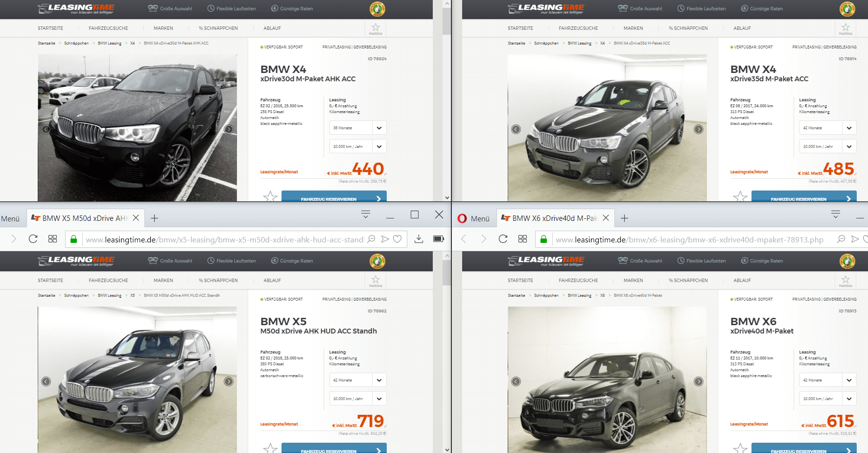Show next photo of X4 xDrive30d
The height and width of the screenshot is (453, 868).
click(229, 129)
